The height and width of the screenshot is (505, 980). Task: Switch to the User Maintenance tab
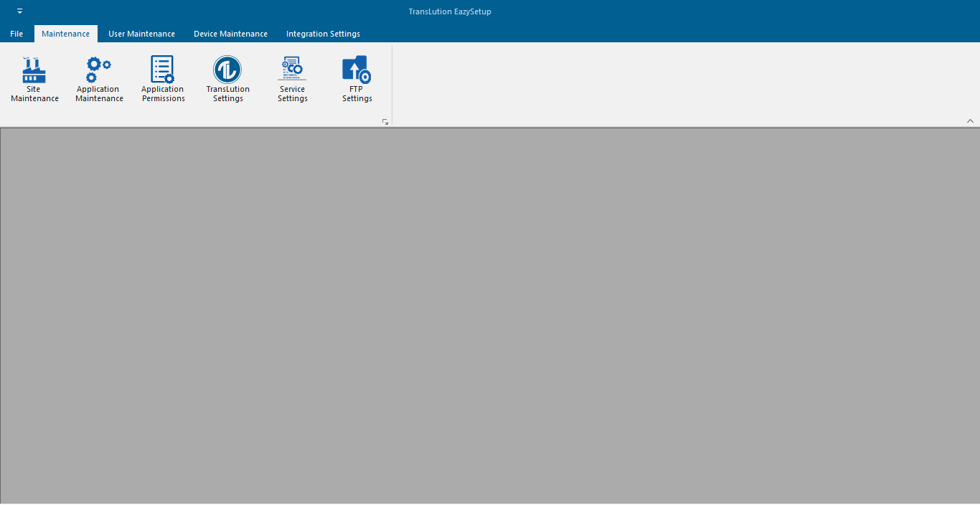tap(141, 33)
